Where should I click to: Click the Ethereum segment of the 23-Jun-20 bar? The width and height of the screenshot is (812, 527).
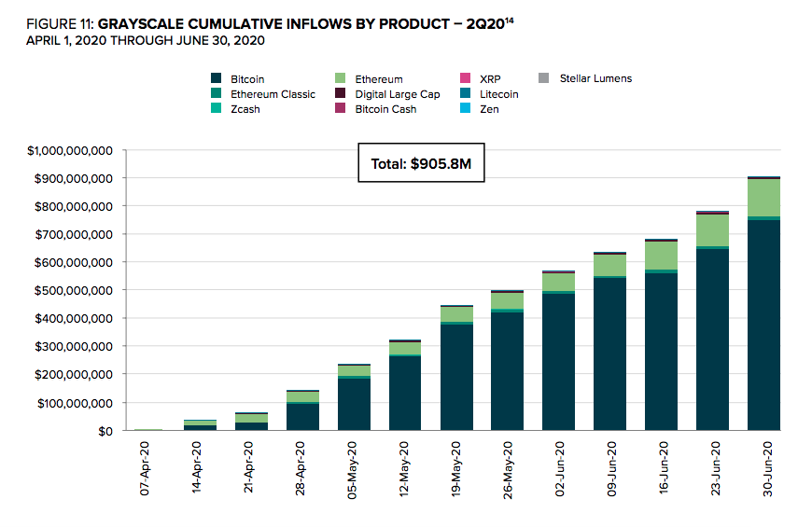point(712,230)
